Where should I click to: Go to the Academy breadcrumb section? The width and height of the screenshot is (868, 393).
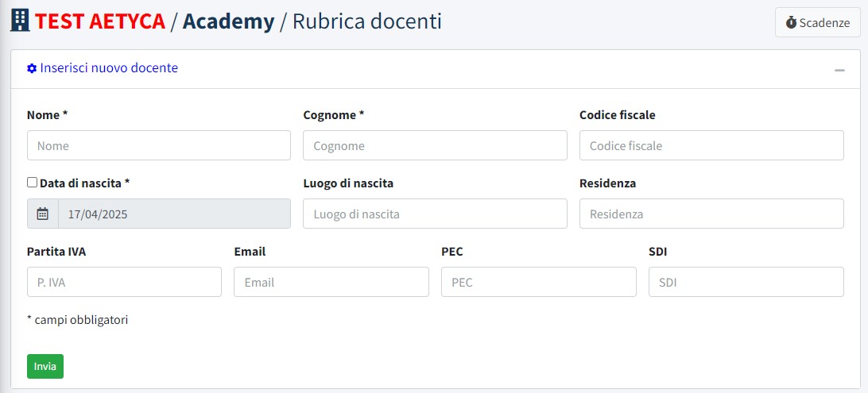tap(228, 21)
